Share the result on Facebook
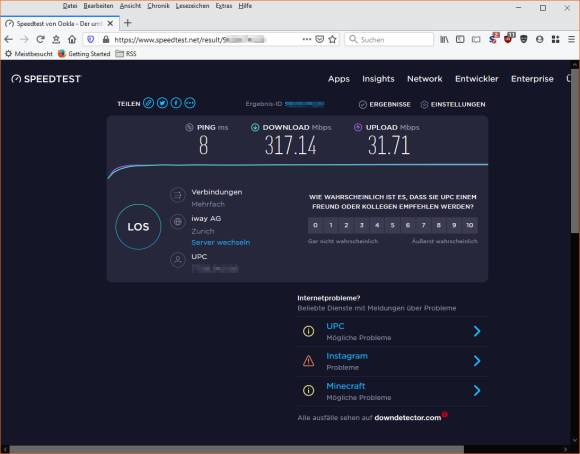The image size is (580, 454). (176, 103)
